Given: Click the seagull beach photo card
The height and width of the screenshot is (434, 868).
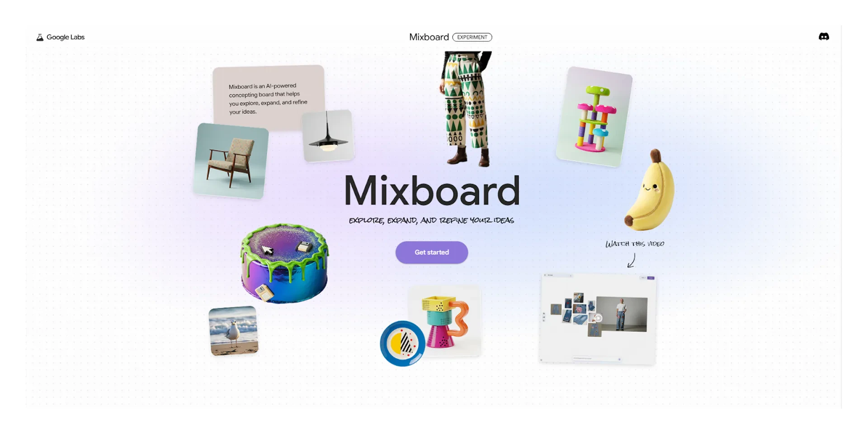Looking at the screenshot, I should click(x=233, y=331).
